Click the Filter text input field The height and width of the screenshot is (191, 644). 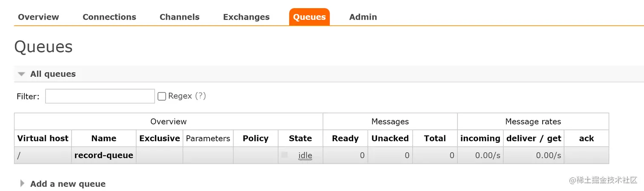(100, 96)
